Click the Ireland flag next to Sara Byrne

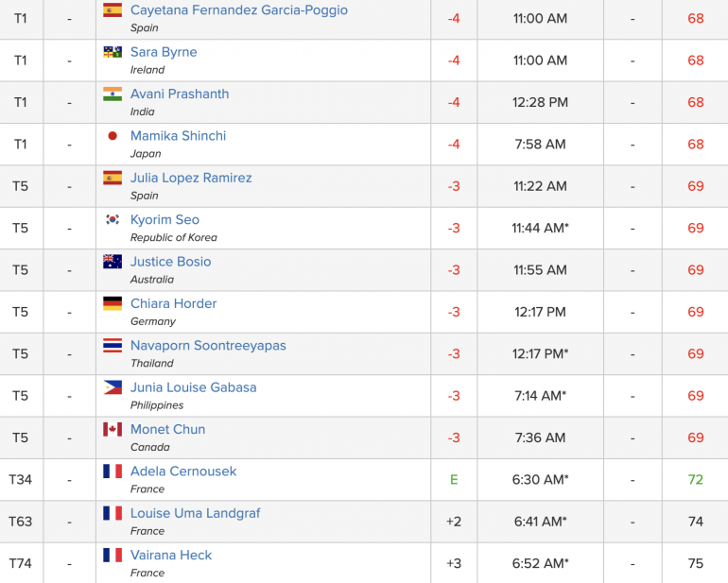click(113, 52)
